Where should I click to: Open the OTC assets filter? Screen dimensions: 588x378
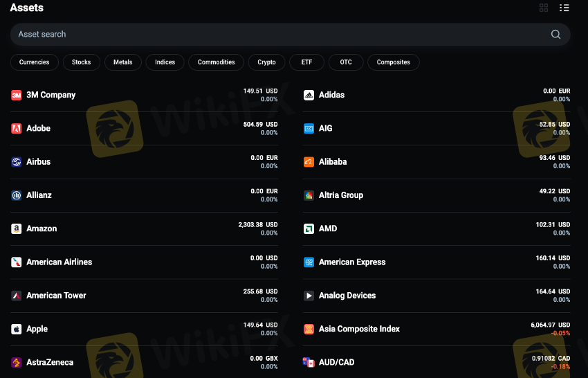click(346, 62)
